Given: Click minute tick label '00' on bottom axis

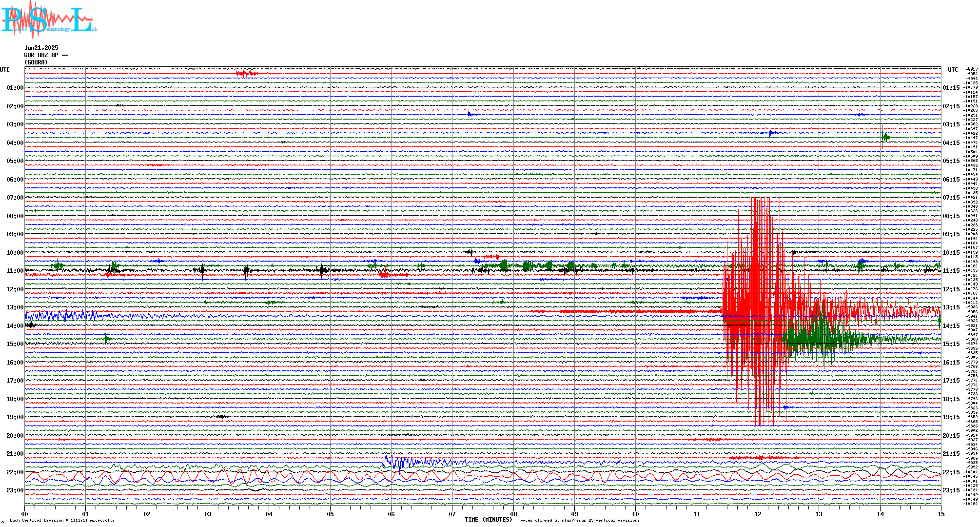Looking at the screenshot, I should click(x=25, y=514).
